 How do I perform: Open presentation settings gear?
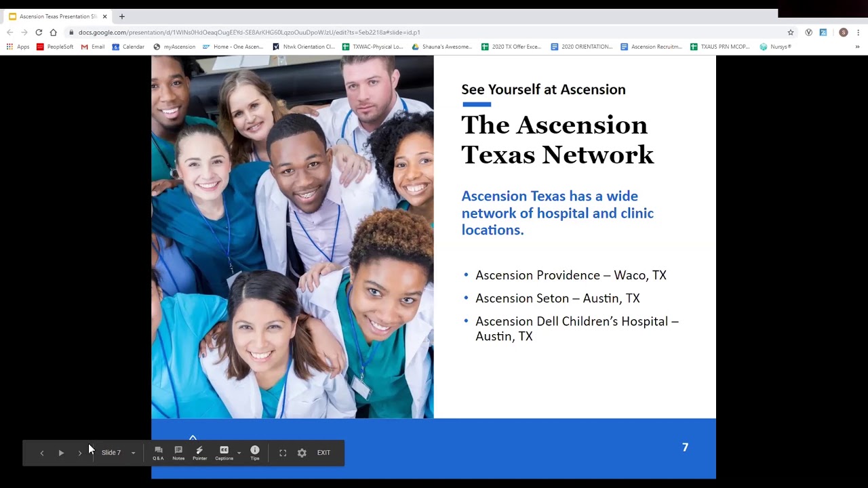(302, 453)
